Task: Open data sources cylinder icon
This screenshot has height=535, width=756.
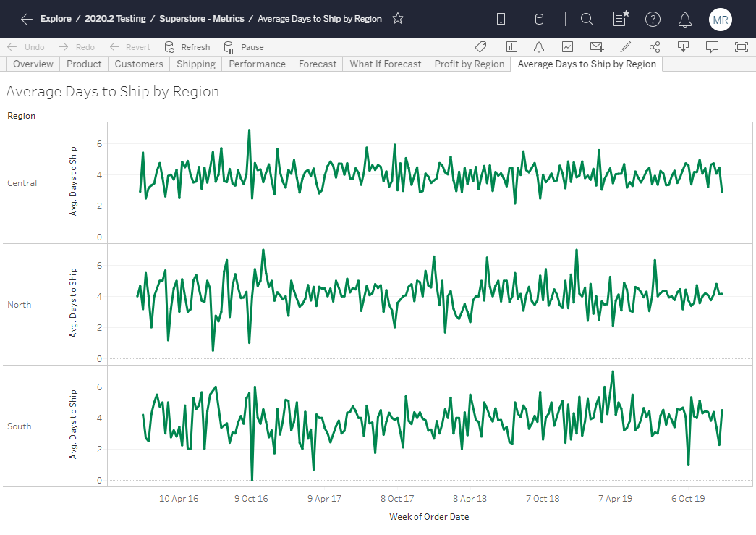Action: (539, 20)
